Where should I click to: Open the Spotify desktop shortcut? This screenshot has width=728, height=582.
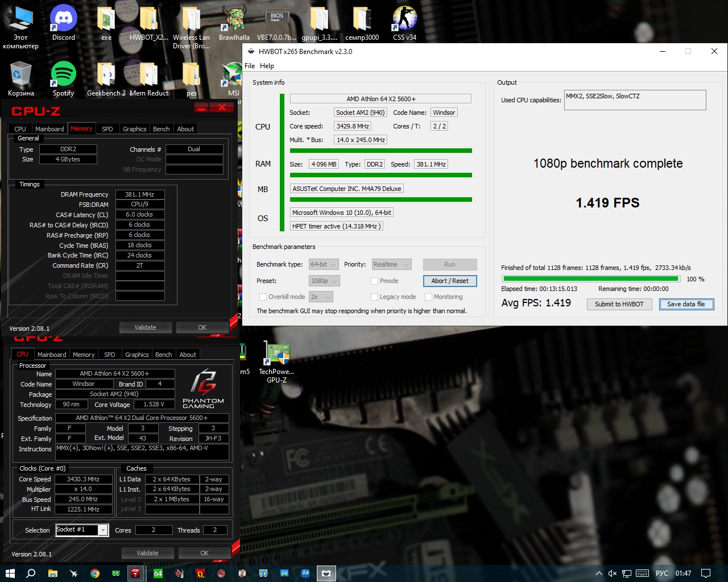(x=63, y=78)
